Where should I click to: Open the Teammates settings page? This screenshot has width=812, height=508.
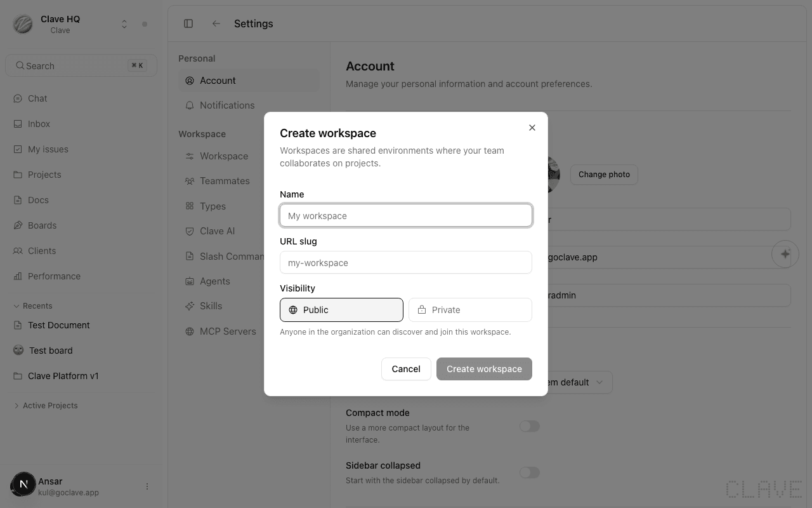225,180
